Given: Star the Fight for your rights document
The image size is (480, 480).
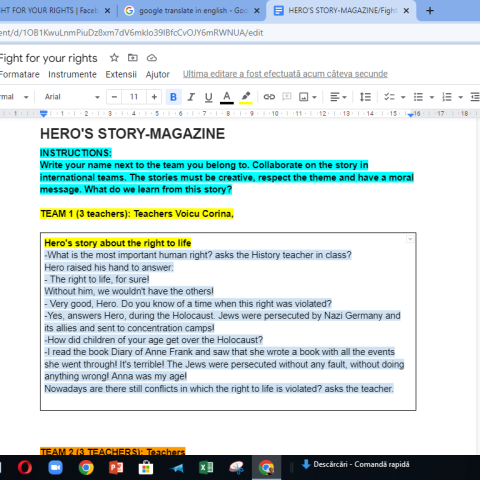Looking at the screenshot, I should (x=114, y=58).
